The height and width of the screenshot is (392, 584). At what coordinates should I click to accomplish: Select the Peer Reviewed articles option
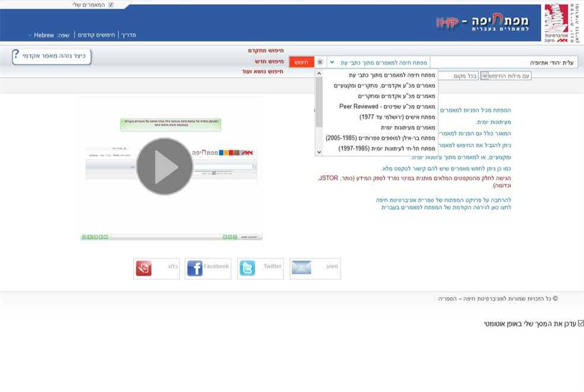387,106
